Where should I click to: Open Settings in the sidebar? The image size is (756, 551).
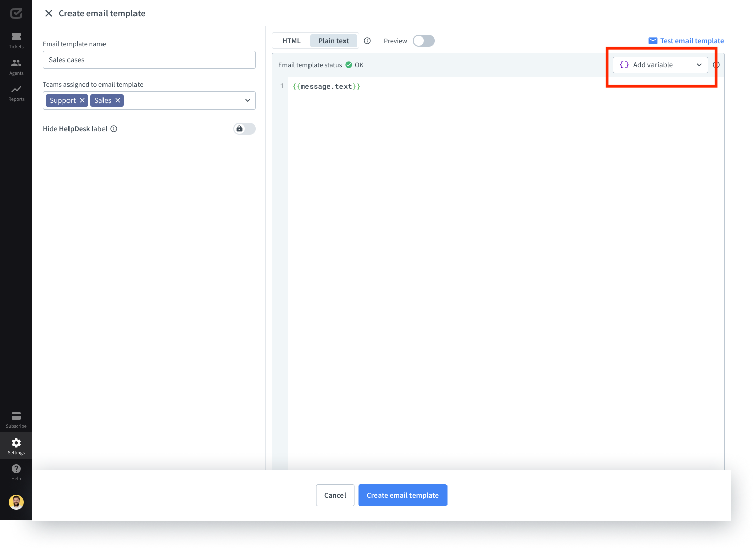tap(16, 446)
